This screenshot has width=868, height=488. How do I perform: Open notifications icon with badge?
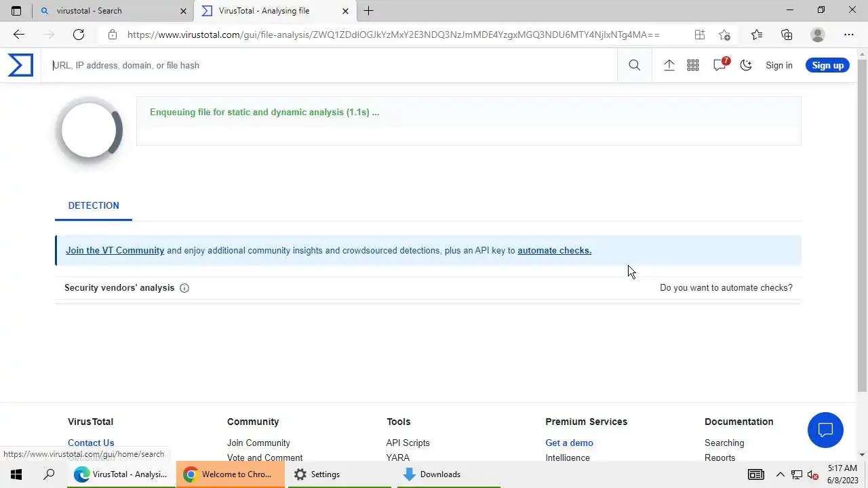point(720,64)
